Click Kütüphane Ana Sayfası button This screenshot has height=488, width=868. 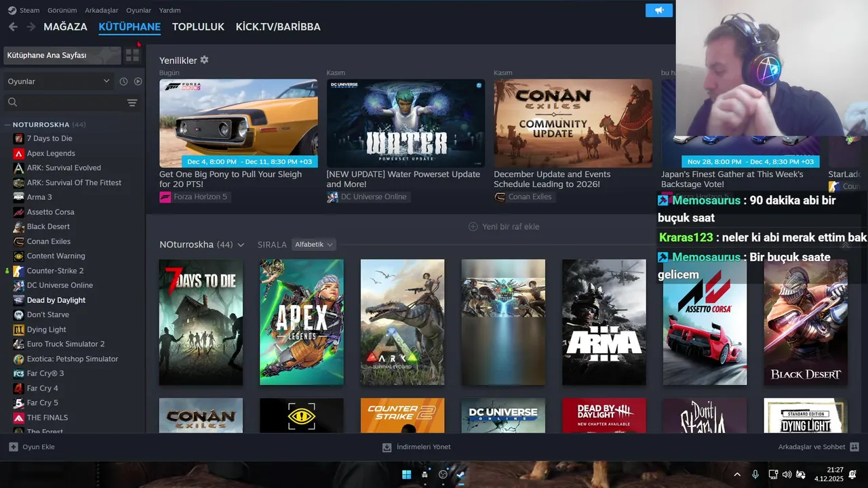coord(62,56)
